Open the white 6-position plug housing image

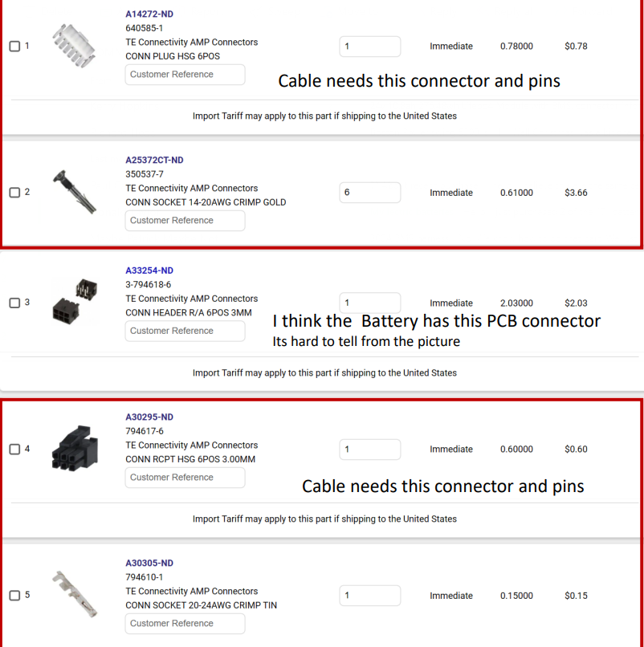click(x=74, y=46)
